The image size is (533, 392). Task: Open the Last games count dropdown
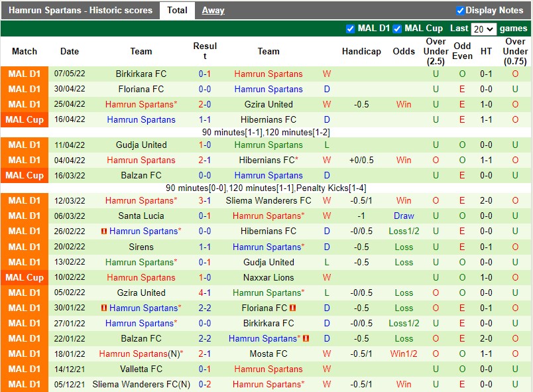pyautogui.click(x=484, y=29)
